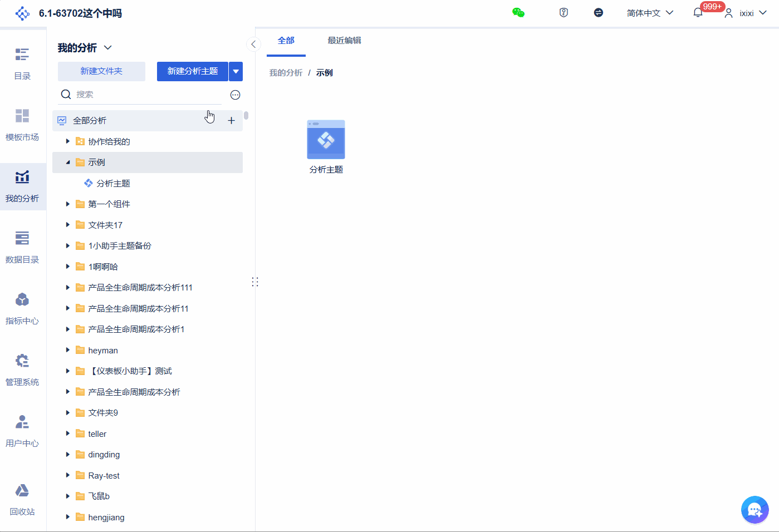The image size is (779, 532).
Task: Open the notifications bell
Action: [698, 13]
